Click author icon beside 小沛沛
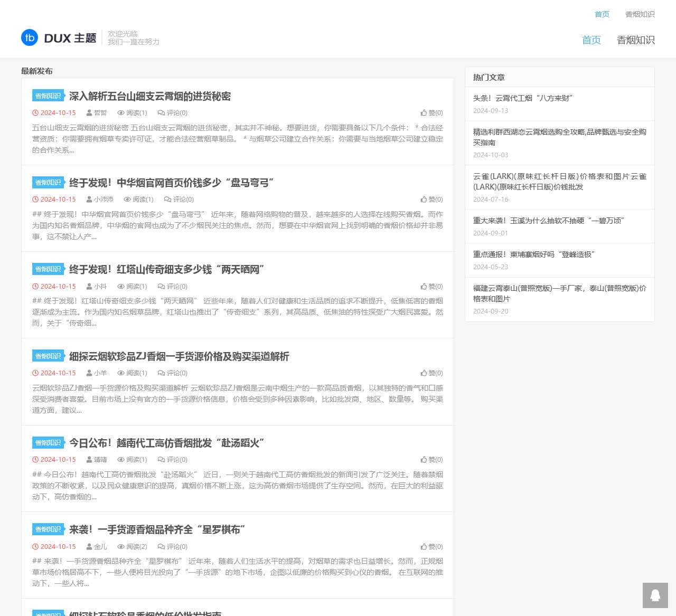Viewport: 676px width, 616px height. pyautogui.click(x=89, y=200)
